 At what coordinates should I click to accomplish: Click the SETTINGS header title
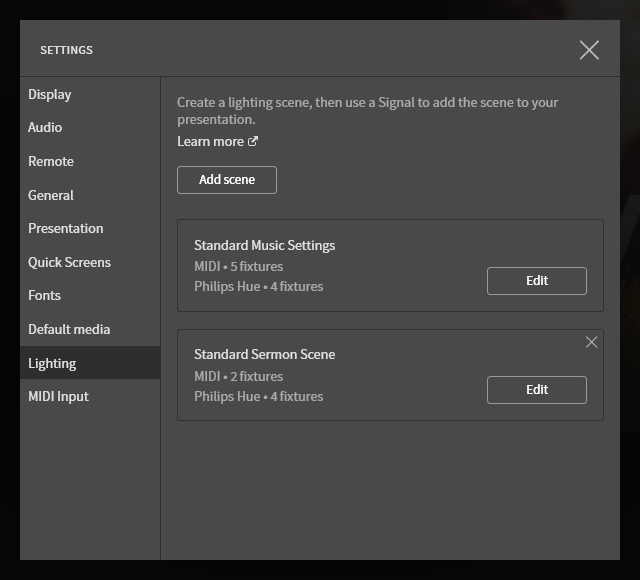[x=67, y=50]
